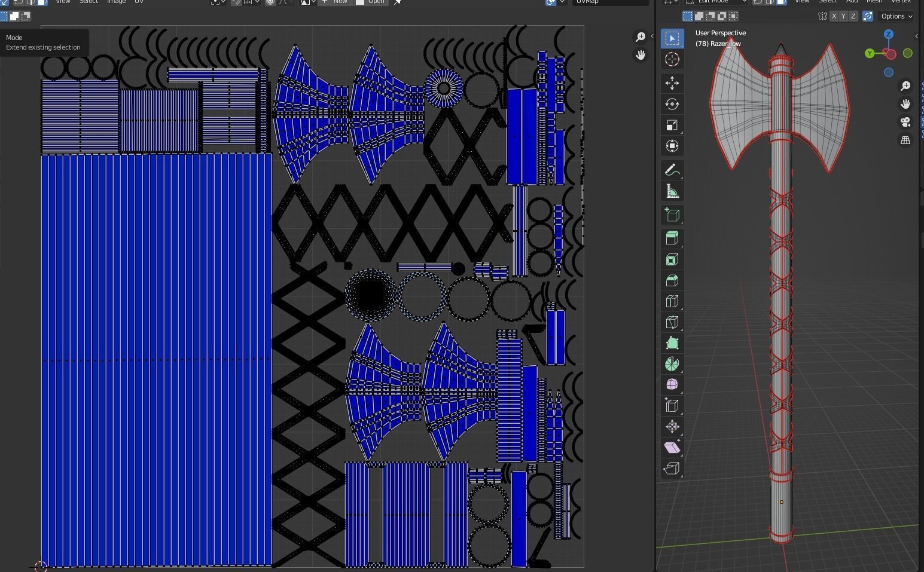924x572 pixels.
Task: Choose the Shrink/Fatten tool
Action: point(672,426)
